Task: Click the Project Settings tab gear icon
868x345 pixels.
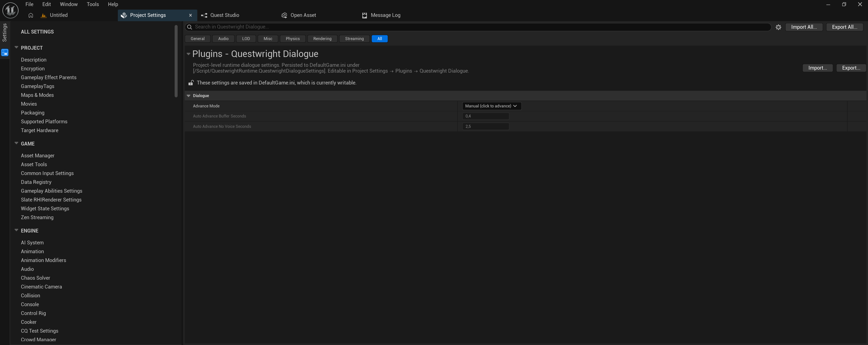Action: 124,15
